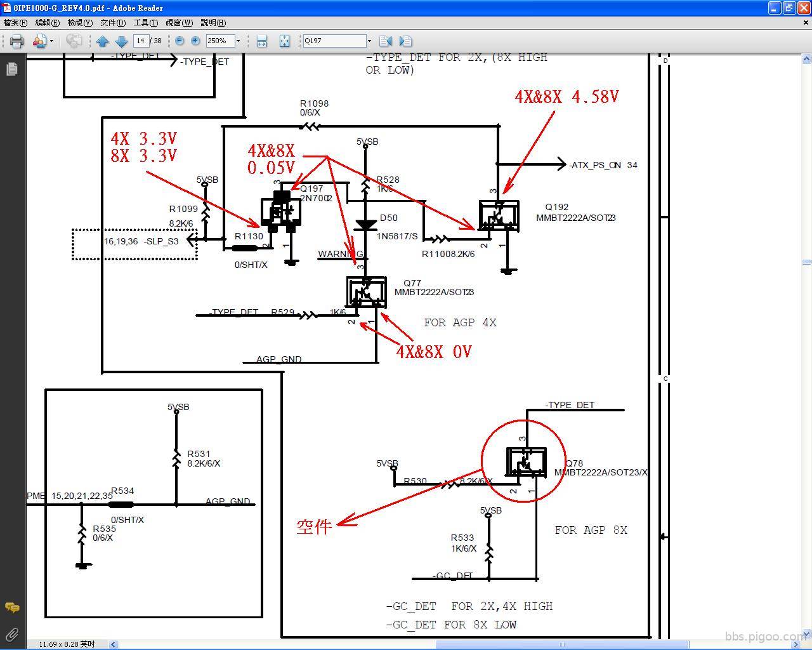Click the Adobe Reader PDF icon in title bar

[x=7, y=8]
